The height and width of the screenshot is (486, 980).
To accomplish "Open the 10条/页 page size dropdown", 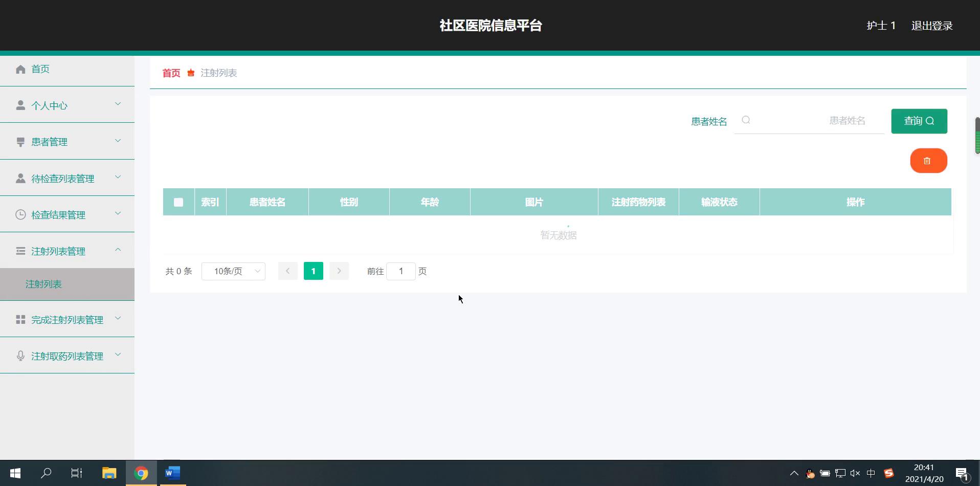I will pos(233,271).
